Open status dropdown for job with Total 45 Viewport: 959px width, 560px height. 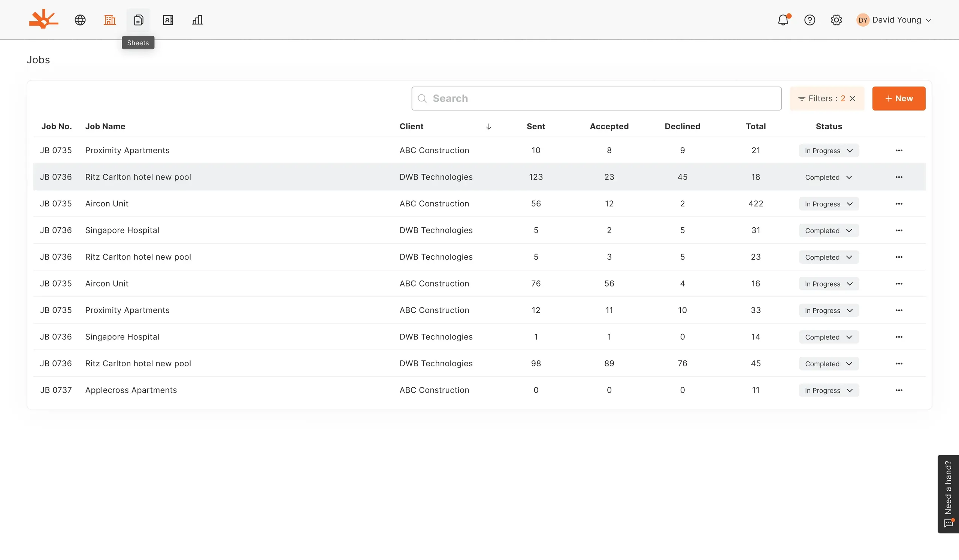pyautogui.click(x=829, y=364)
